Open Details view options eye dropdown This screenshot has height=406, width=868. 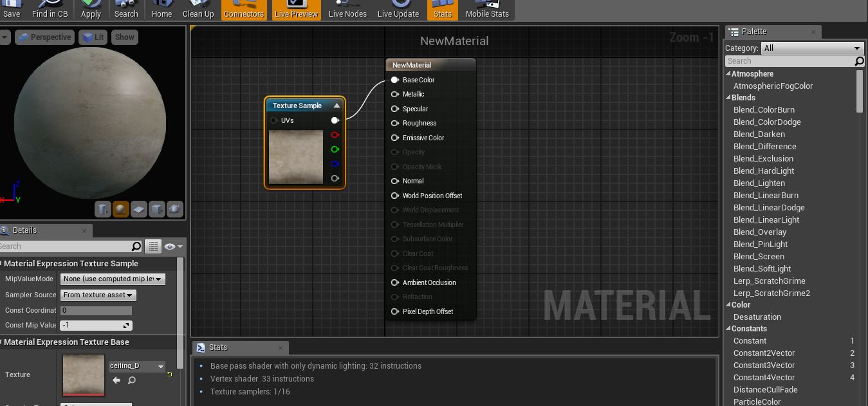[173, 246]
